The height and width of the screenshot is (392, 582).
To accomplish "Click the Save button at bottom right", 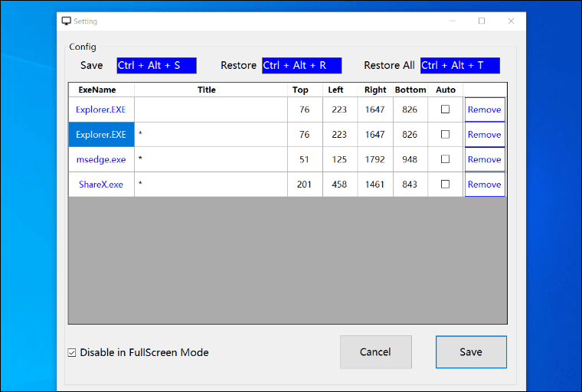I will [471, 352].
